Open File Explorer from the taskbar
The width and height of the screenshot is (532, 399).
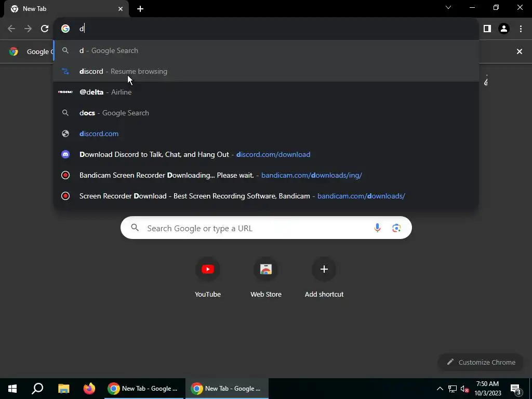63,389
